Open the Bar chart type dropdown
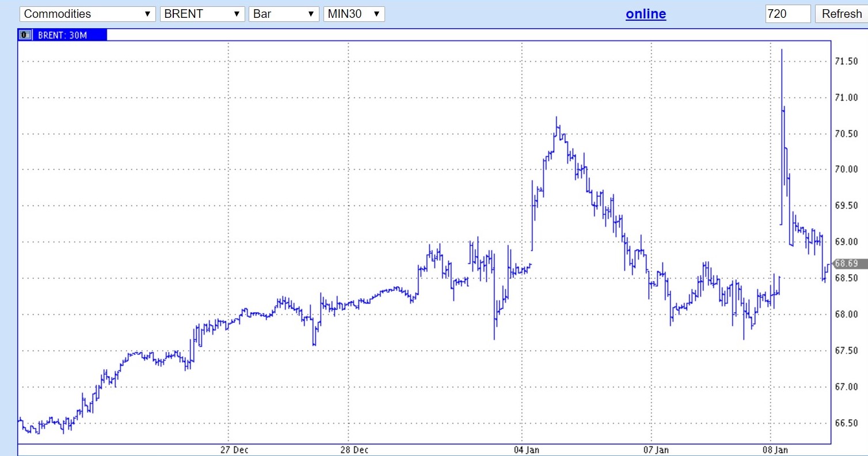The height and width of the screenshot is (456, 868). pyautogui.click(x=283, y=14)
